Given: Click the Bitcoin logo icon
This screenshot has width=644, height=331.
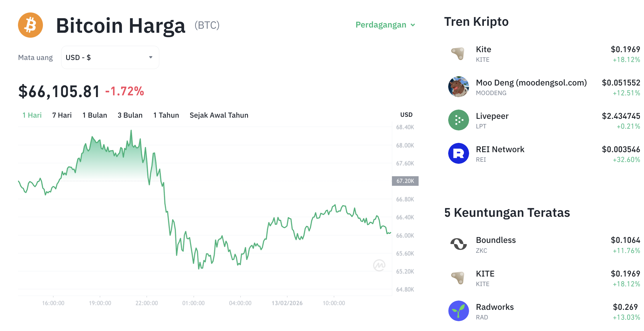Looking at the screenshot, I should click(x=30, y=25).
